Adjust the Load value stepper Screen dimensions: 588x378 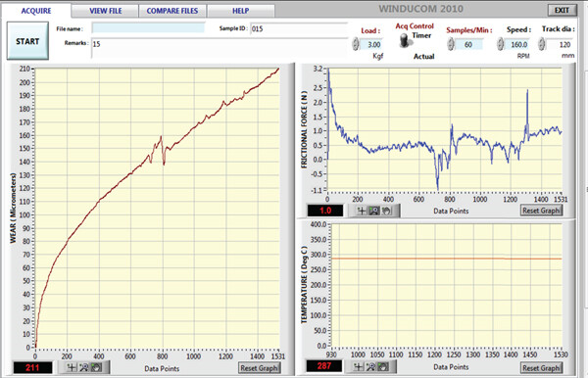click(x=356, y=44)
